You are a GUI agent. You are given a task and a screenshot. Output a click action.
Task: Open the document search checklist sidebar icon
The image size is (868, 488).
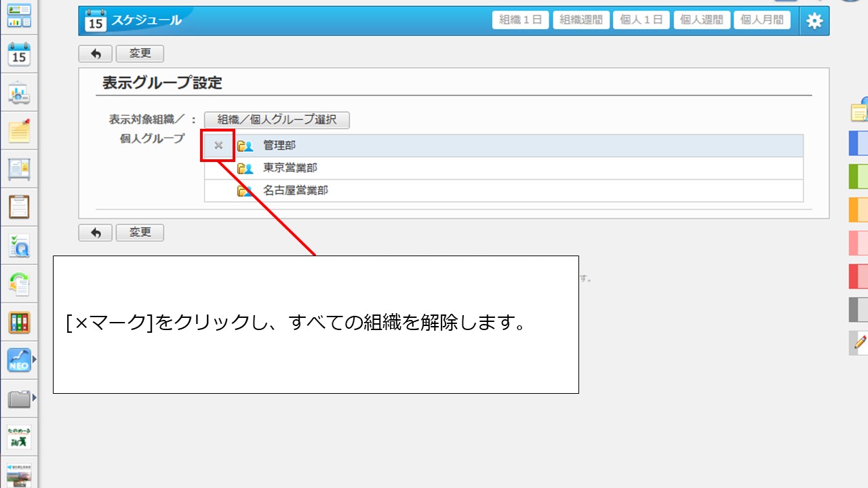coord(19,245)
